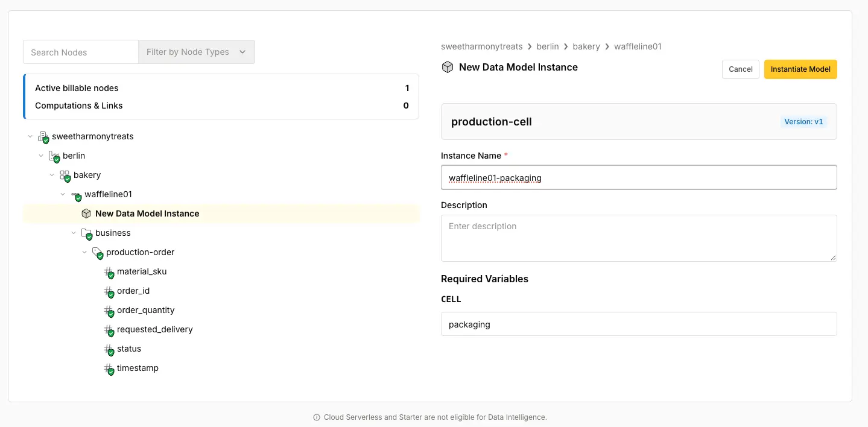This screenshot has height=427, width=868.
Task: Collapse the waffleline01 tree node
Action: tap(63, 194)
